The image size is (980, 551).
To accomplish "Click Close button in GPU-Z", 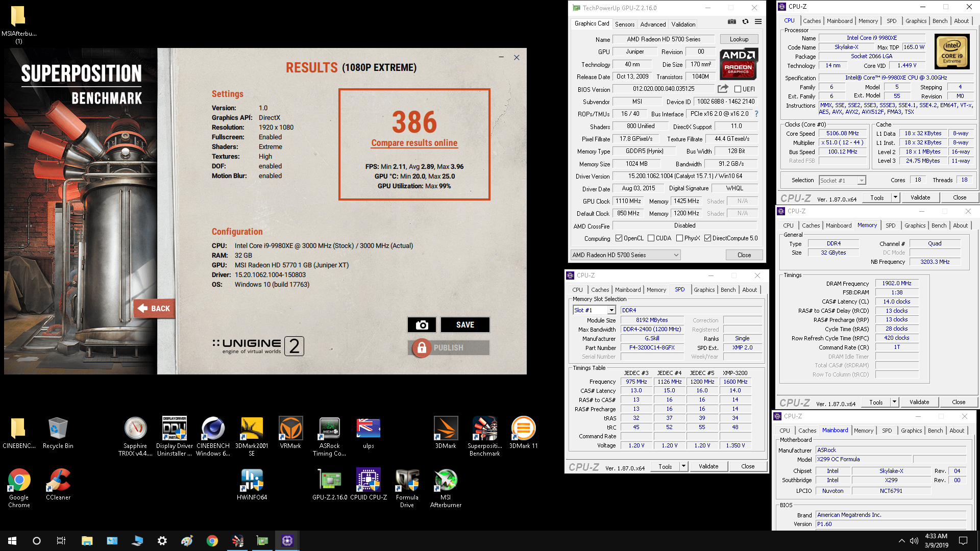I will pos(744,255).
